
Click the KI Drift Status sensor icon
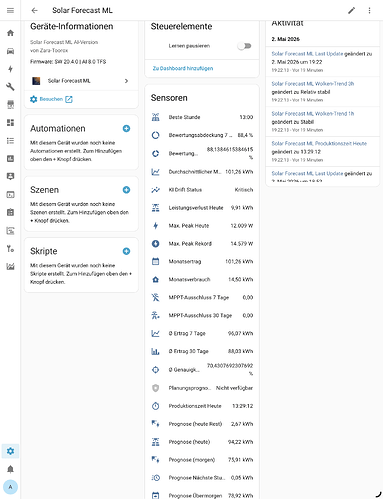click(x=156, y=190)
